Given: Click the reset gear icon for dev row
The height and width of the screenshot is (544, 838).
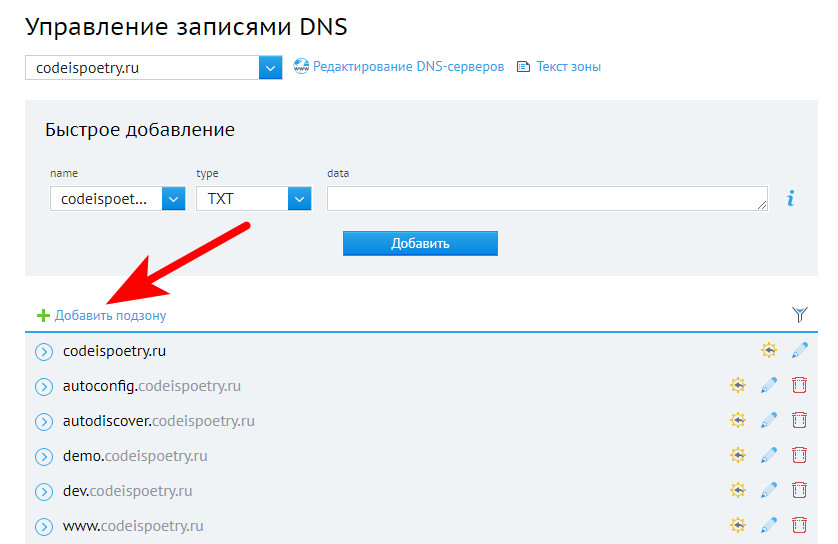Looking at the screenshot, I should click(738, 490).
